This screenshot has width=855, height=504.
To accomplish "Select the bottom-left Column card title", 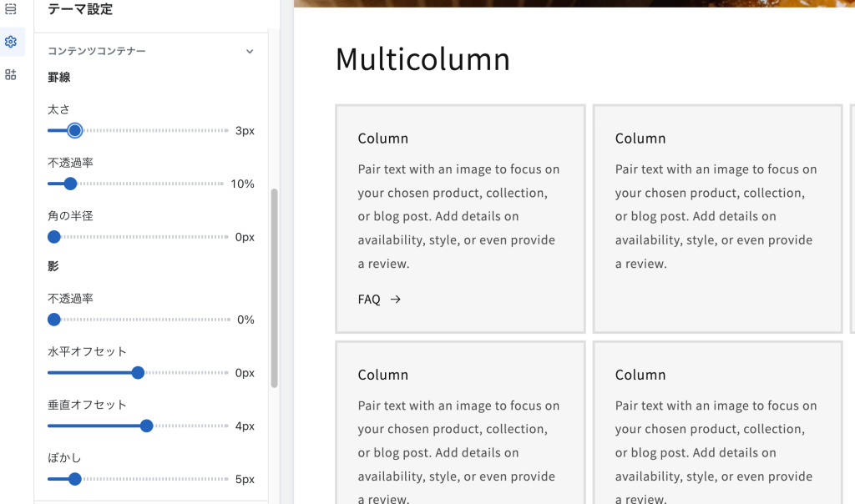I will pyautogui.click(x=383, y=375).
